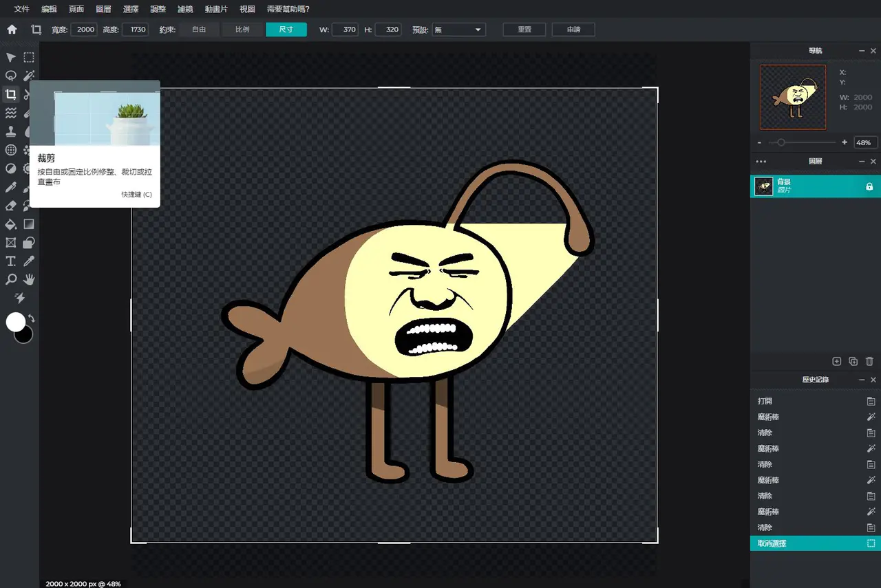Click the 重置 button
This screenshot has width=881, height=588.
tap(524, 30)
